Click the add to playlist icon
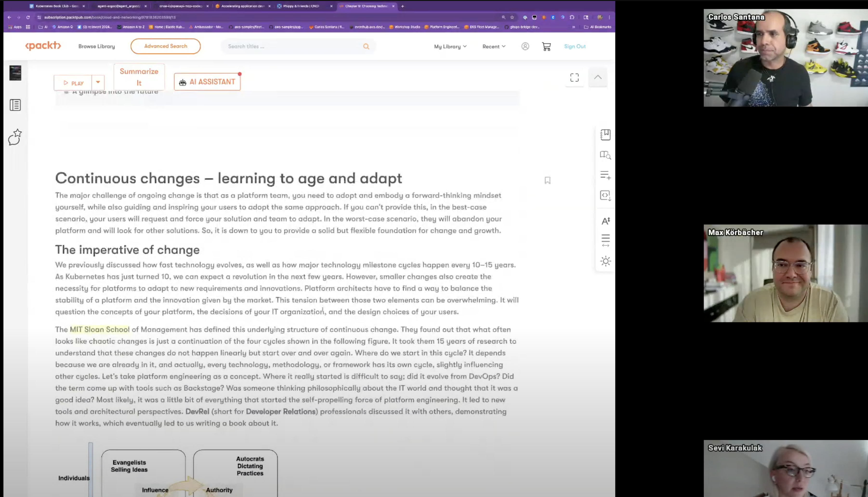This screenshot has width=868, height=497. (x=605, y=175)
